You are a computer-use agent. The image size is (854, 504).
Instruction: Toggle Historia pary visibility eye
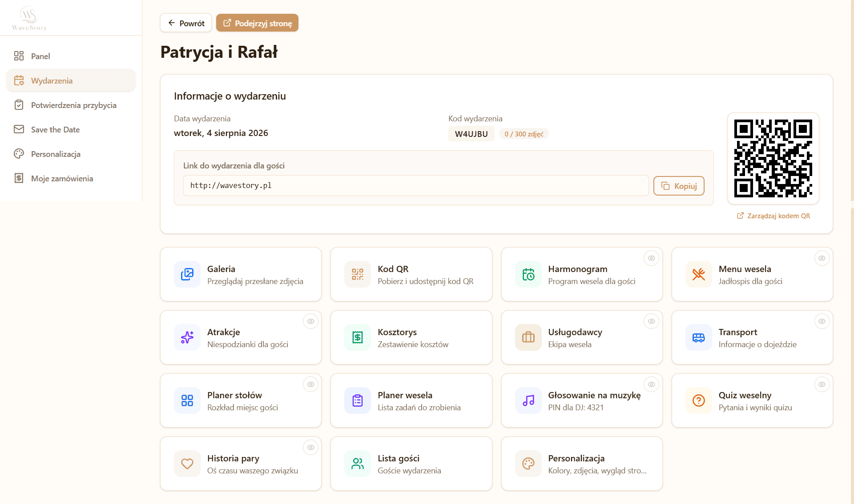[x=310, y=448]
